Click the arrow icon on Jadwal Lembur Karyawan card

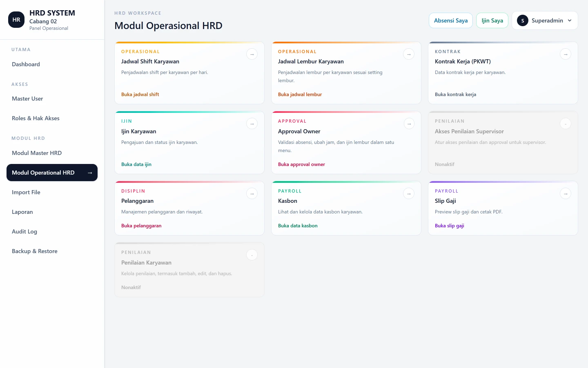point(409,54)
